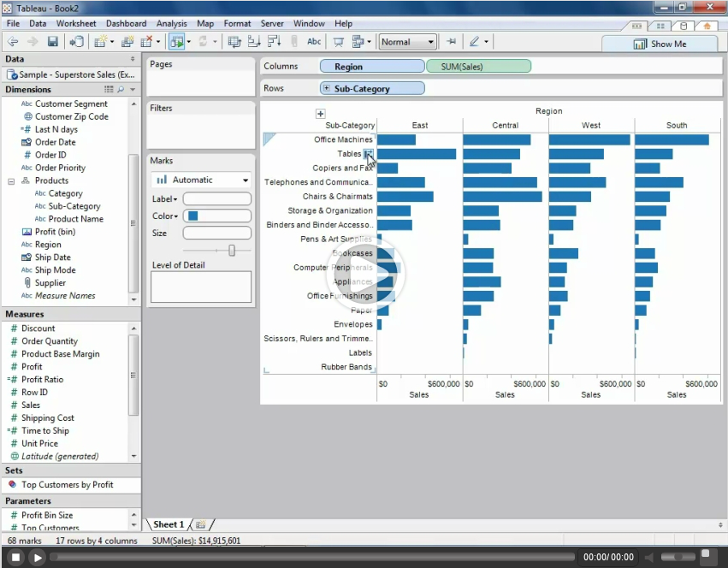The height and width of the screenshot is (568, 728).
Task: Collapse the Products hierarchy
Action: point(11,180)
